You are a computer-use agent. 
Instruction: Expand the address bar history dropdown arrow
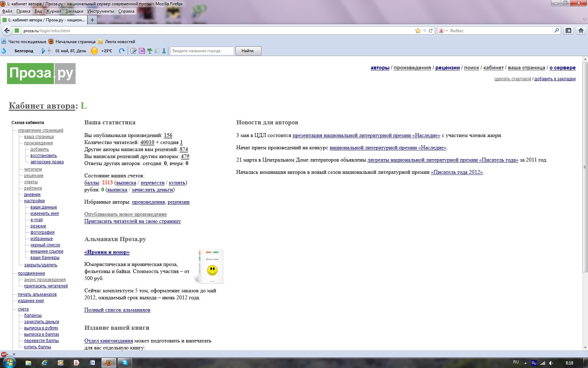tap(425, 30)
